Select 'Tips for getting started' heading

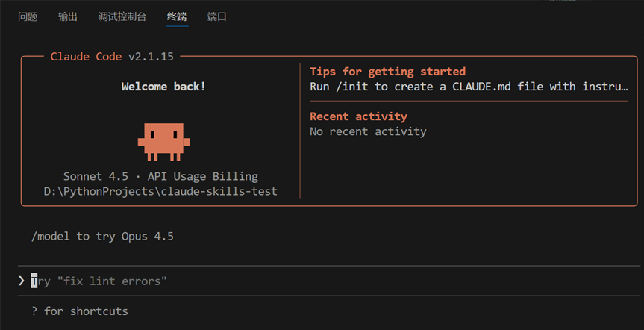click(x=388, y=72)
